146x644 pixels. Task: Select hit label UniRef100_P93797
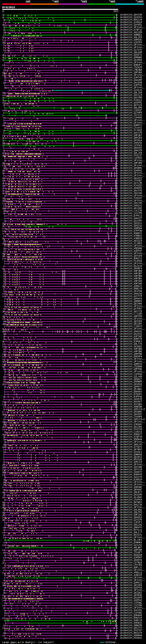tap(131, 630)
